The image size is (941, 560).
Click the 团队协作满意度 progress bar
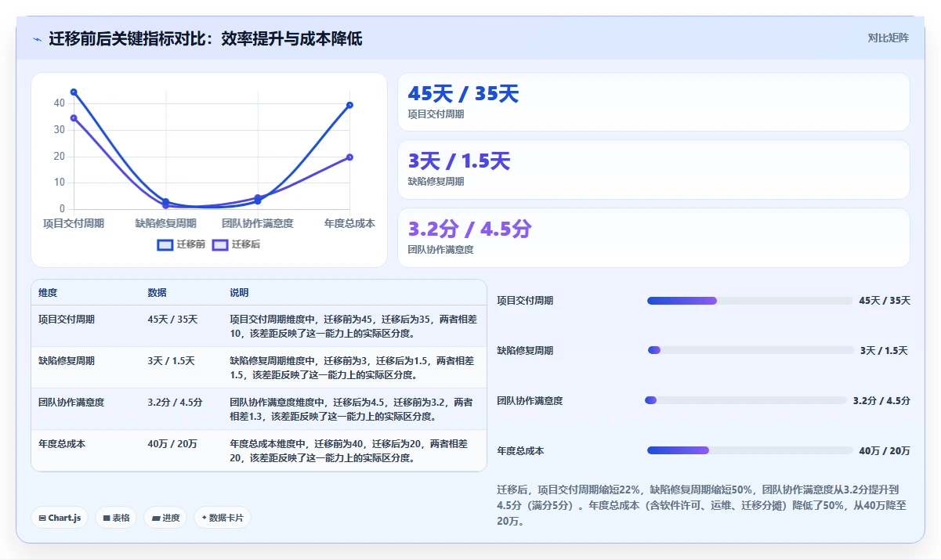[x=746, y=400]
